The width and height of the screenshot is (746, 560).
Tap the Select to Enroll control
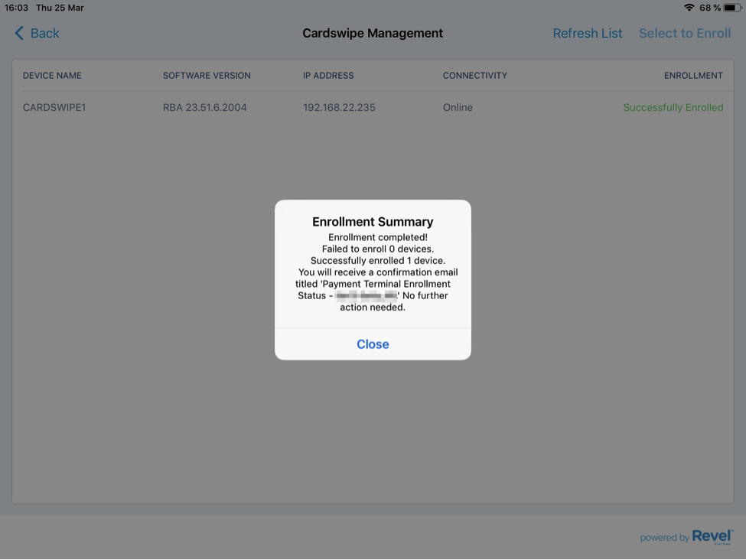(x=684, y=33)
